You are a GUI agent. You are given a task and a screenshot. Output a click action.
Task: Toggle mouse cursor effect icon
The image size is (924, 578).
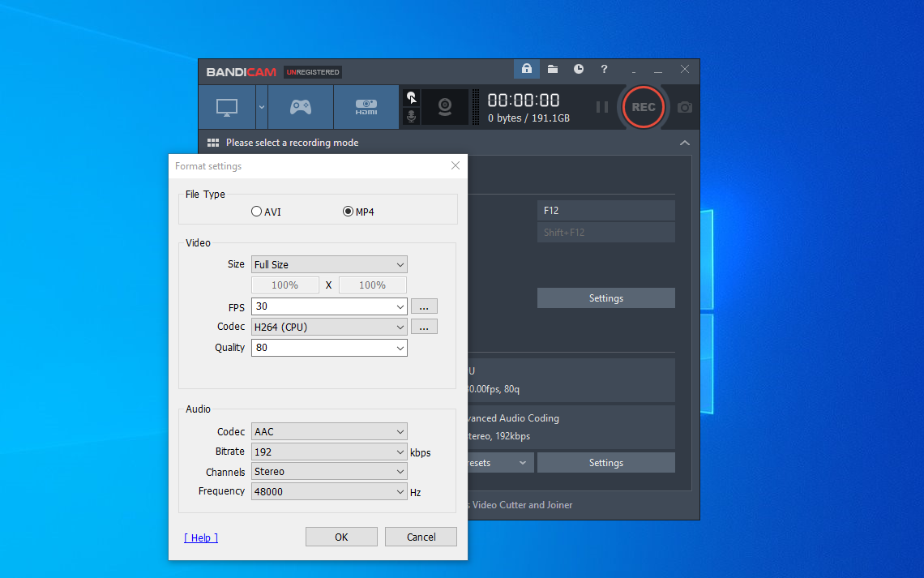pos(411,98)
